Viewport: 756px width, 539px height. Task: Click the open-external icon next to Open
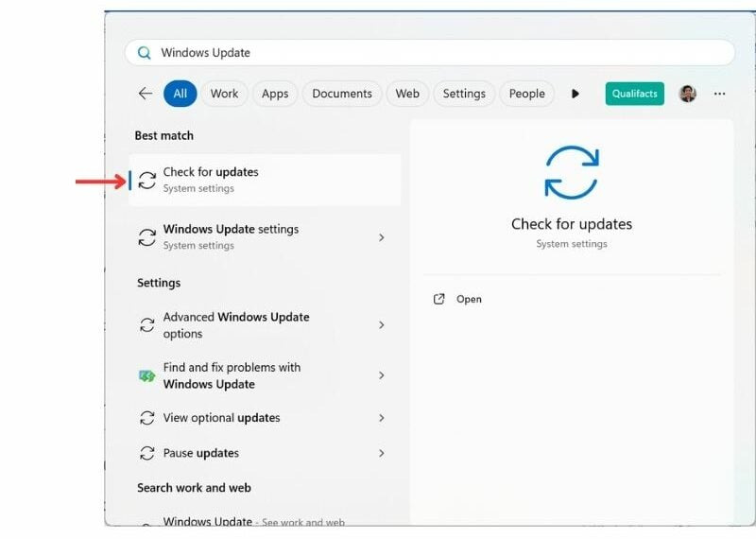click(x=438, y=299)
